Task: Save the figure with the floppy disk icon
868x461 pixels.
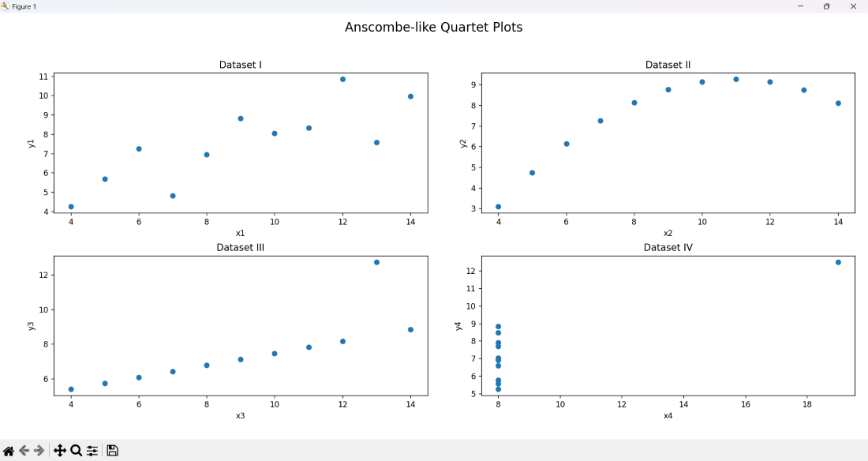Action: pyautogui.click(x=113, y=451)
